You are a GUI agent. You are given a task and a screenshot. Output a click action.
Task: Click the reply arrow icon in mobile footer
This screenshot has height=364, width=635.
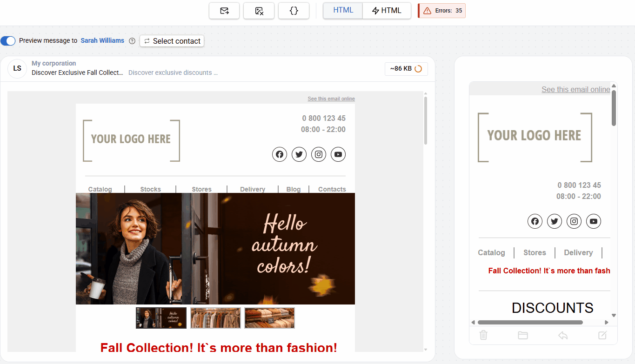coord(563,335)
